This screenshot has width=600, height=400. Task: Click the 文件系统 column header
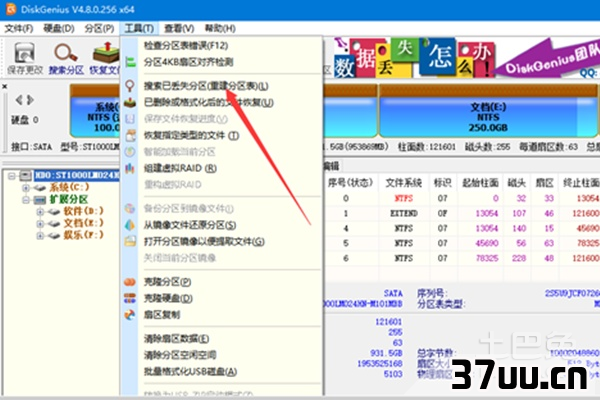pos(404,183)
